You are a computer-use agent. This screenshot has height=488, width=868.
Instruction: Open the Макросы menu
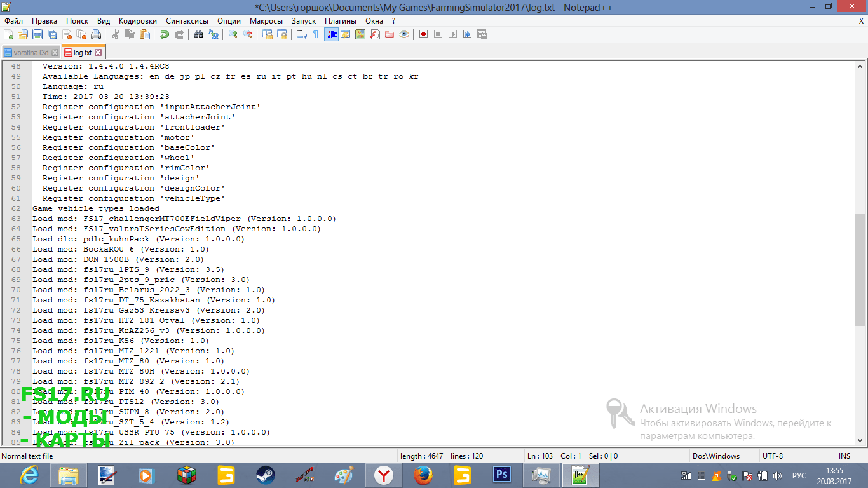pyautogui.click(x=266, y=21)
